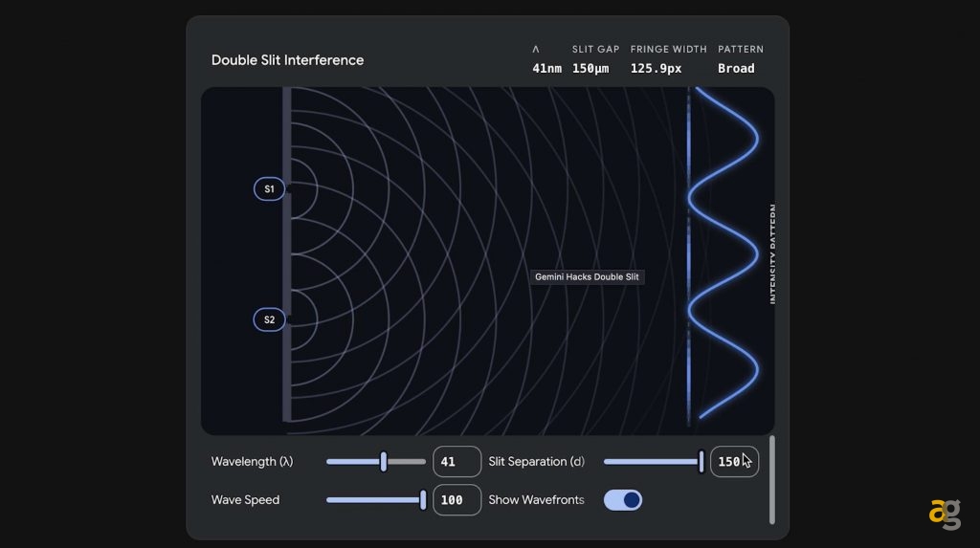Click the 150µm slit gap readout

click(590, 68)
